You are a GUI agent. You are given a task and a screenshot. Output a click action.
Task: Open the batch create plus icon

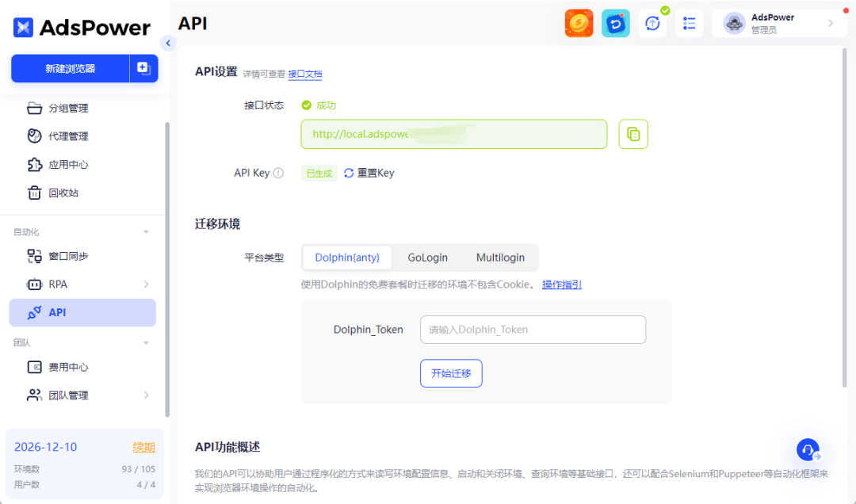[x=143, y=68]
